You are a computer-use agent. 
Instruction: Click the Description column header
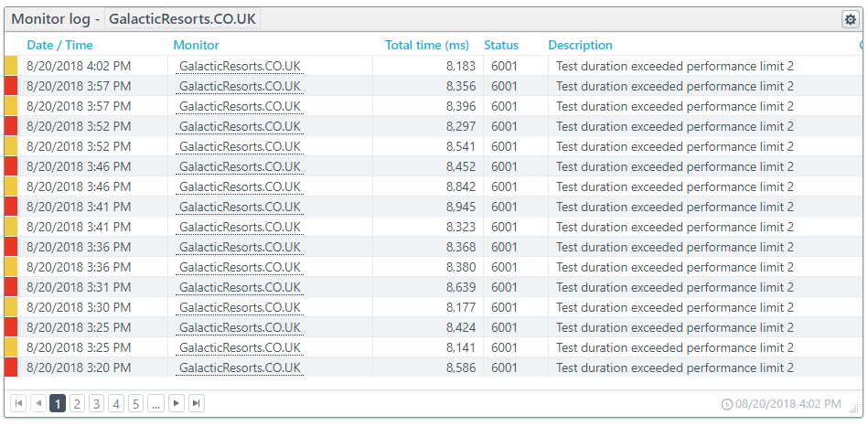tap(580, 46)
